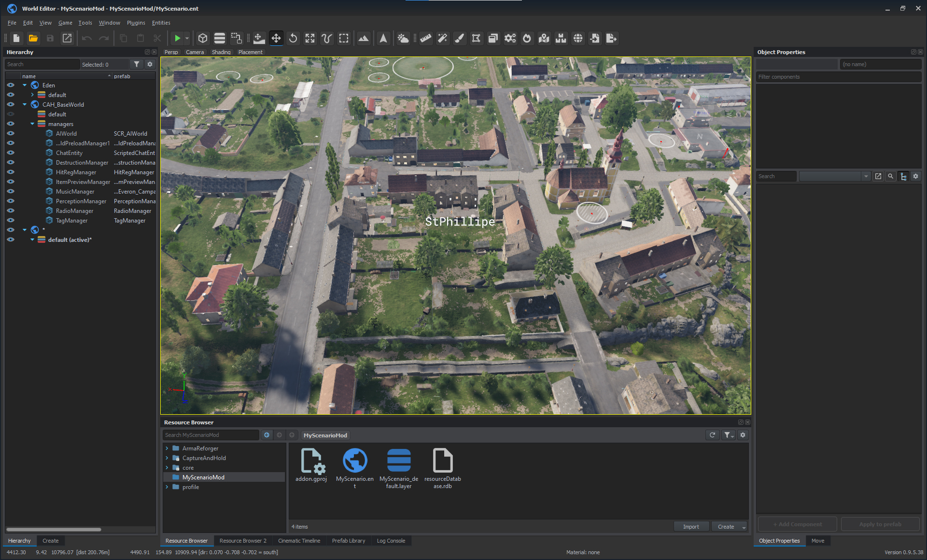Image resolution: width=927 pixels, height=560 pixels.
Task: Click the weather (cloud and sun) icon
Action: pyautogui.click(x=403, y=38)
